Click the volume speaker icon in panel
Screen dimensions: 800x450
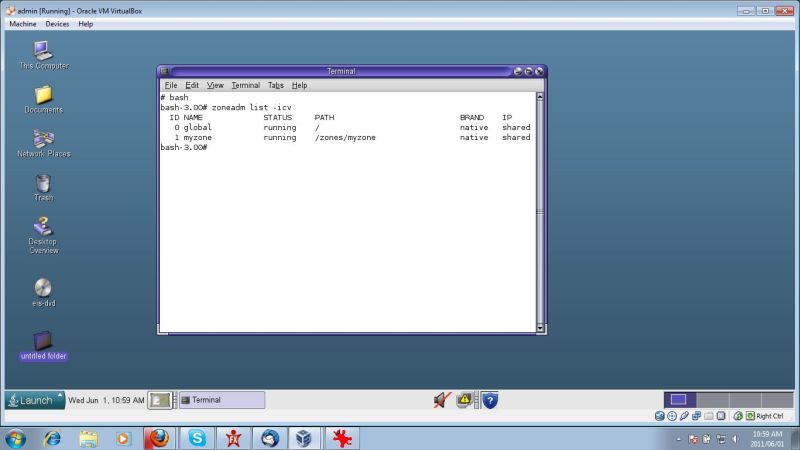pos(442,400)
